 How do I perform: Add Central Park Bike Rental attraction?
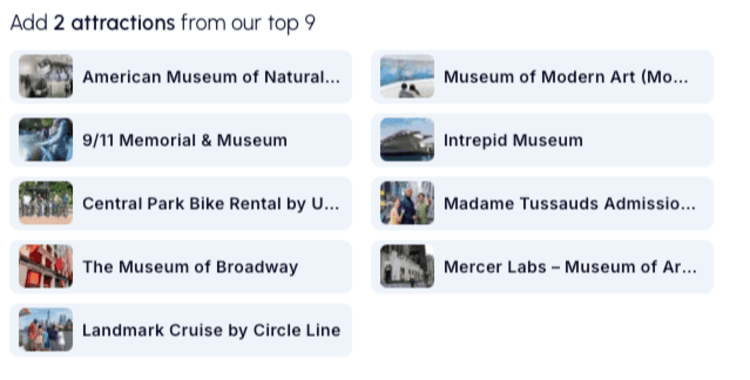click(x=181, y=203)
